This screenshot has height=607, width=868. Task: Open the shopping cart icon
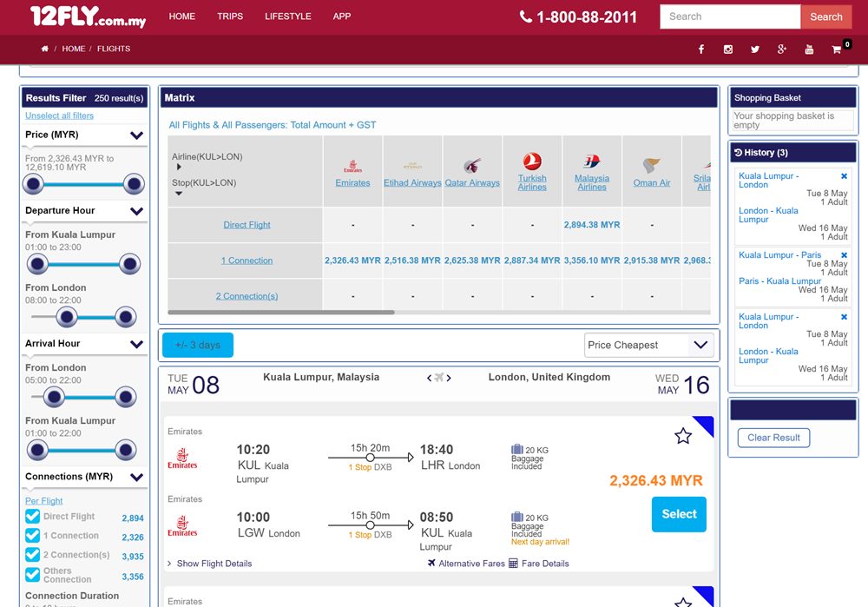point(837,49)
